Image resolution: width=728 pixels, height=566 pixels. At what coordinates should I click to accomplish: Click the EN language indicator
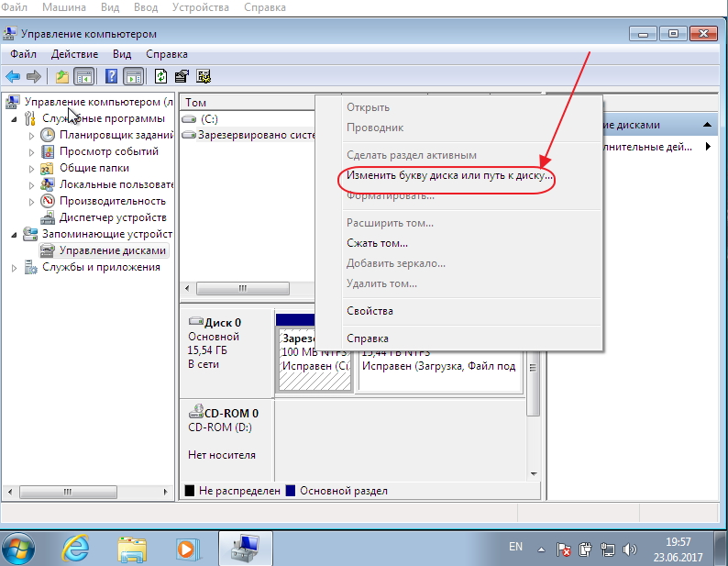pos(515,547)
